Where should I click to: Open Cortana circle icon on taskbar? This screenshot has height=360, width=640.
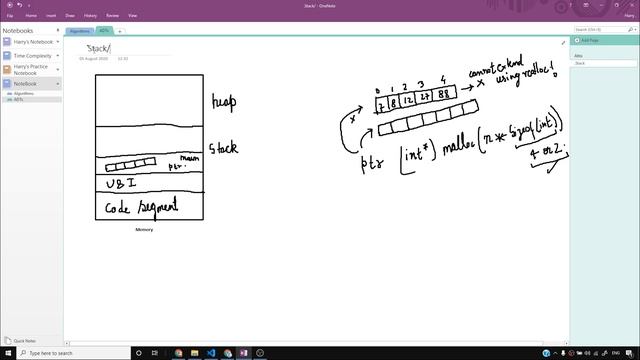139,353
